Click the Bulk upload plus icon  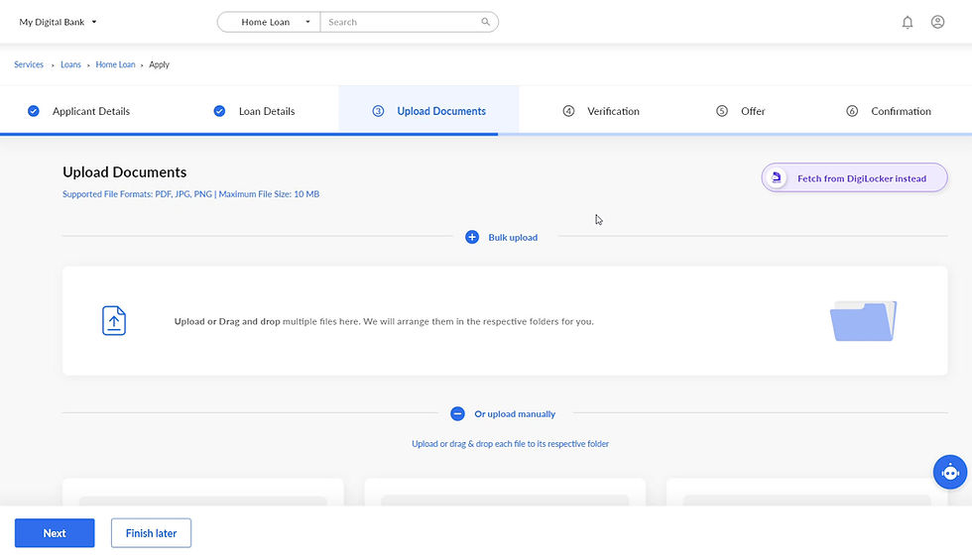pos(472,237)
